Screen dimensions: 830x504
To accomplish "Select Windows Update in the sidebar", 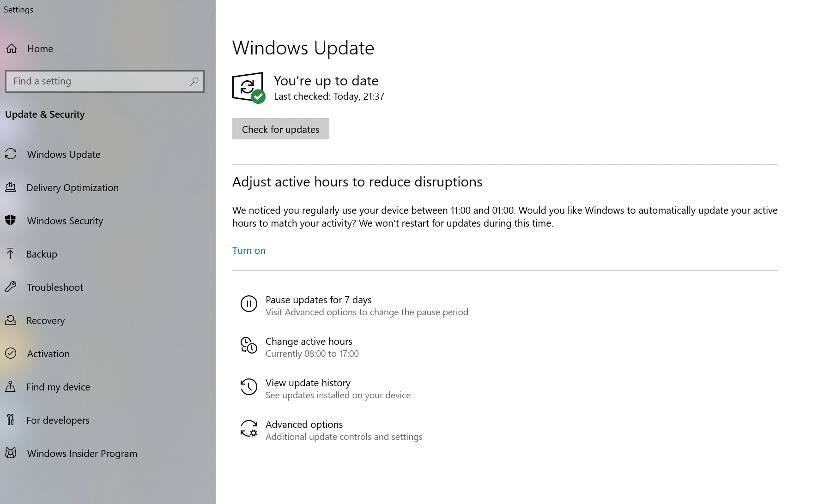I will tap(64, 154).
